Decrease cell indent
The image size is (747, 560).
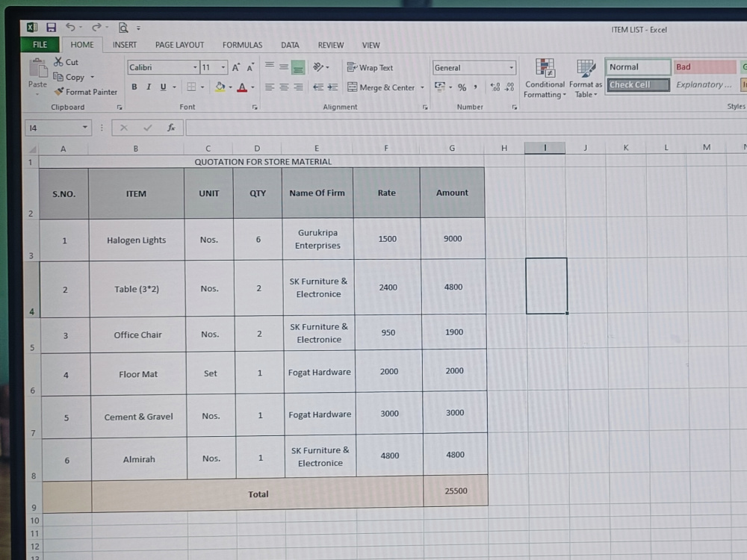coord(318,87)
